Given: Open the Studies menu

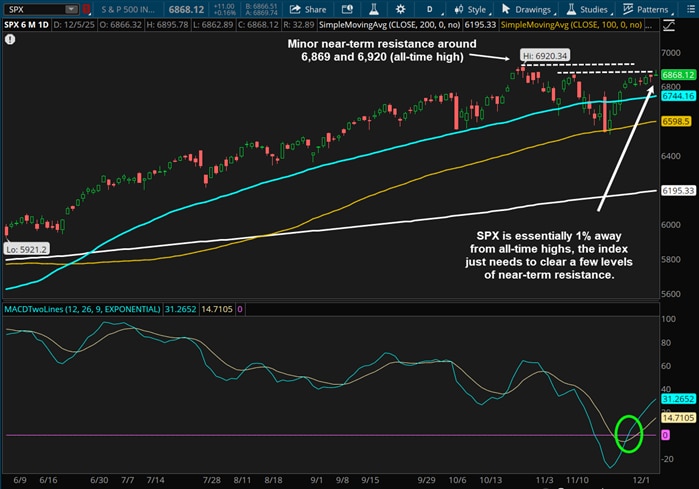Looking at the screenshot, I should click(588, 9).
